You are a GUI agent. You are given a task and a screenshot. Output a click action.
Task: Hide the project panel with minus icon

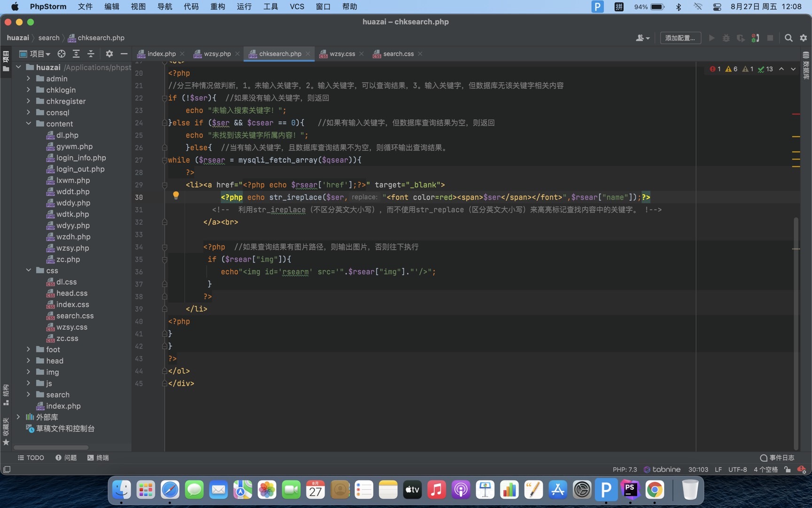click(x=124, y=54)
